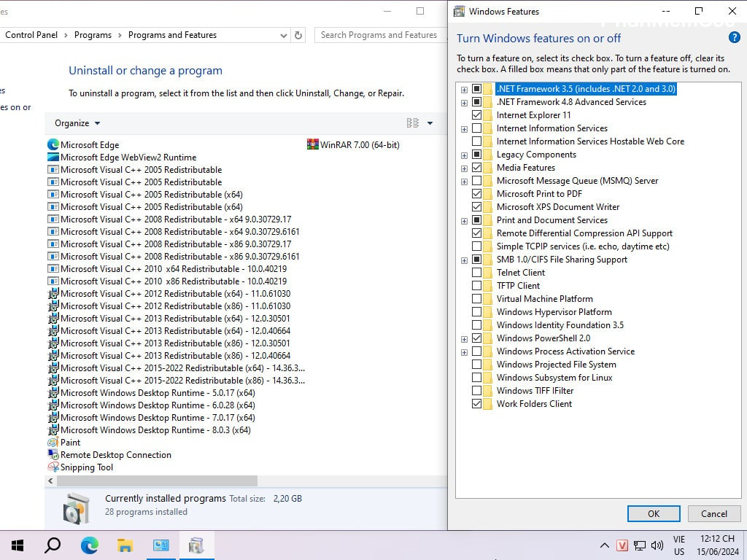The image size is (747, 560).
Task: Open the Organize dropdown menu
Action: (x=77, y=123)
